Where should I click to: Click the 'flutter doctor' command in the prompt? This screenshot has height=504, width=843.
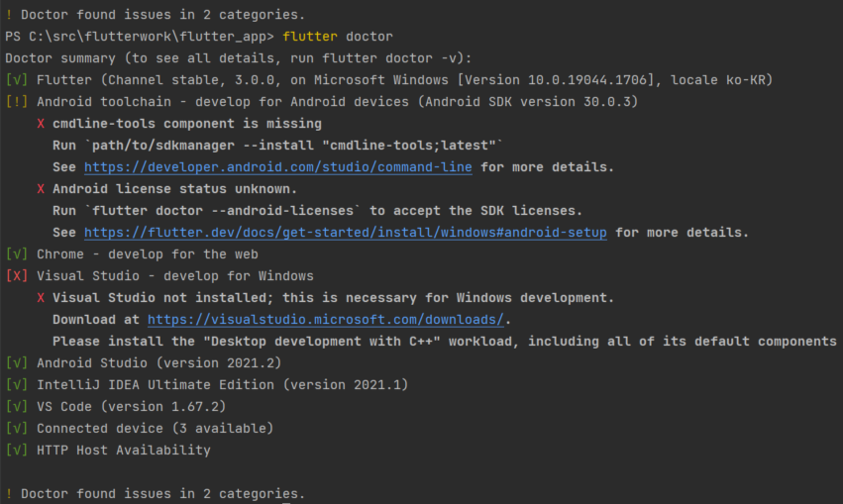pos(338,37)
